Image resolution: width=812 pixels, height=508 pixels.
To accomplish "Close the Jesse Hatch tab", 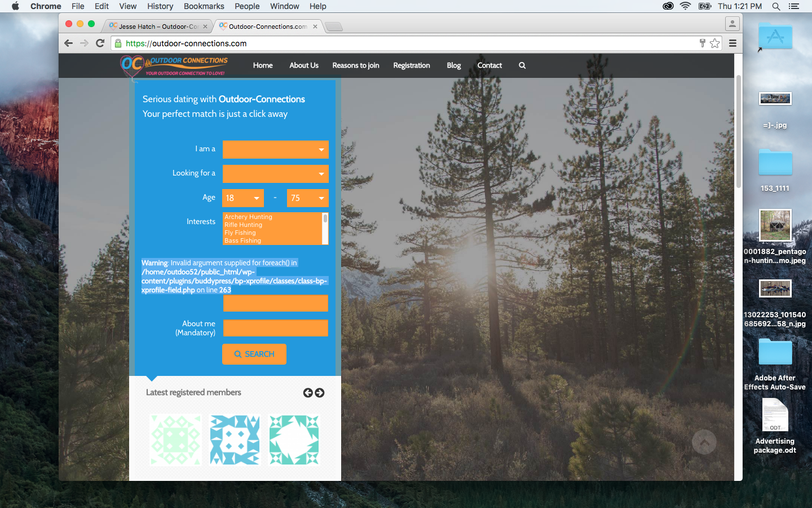I will [205, 27].
